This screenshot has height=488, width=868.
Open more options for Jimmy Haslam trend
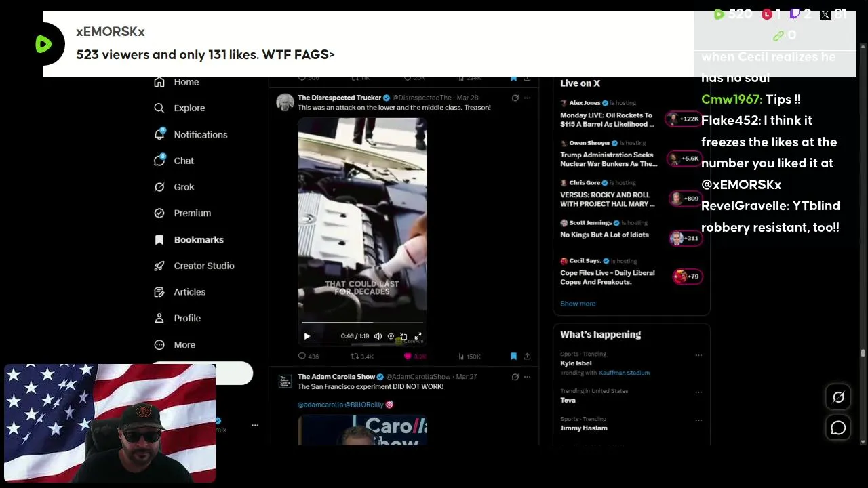[x=698, y=420]
